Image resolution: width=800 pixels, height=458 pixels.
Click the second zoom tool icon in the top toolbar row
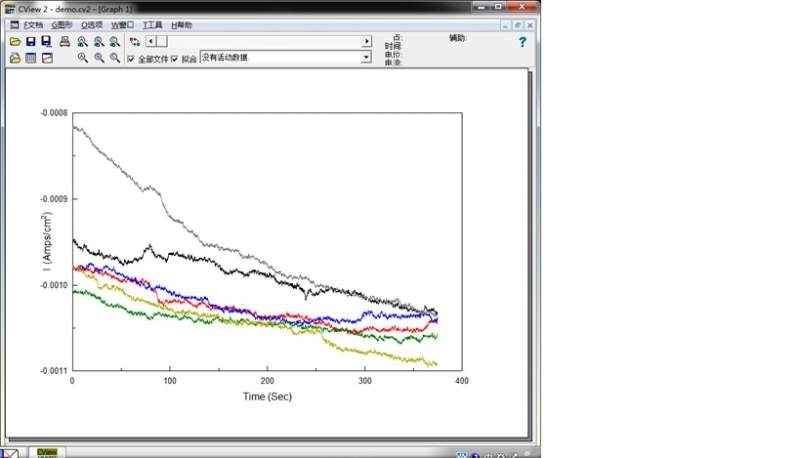pyautogui.click(x=98, y=42)
